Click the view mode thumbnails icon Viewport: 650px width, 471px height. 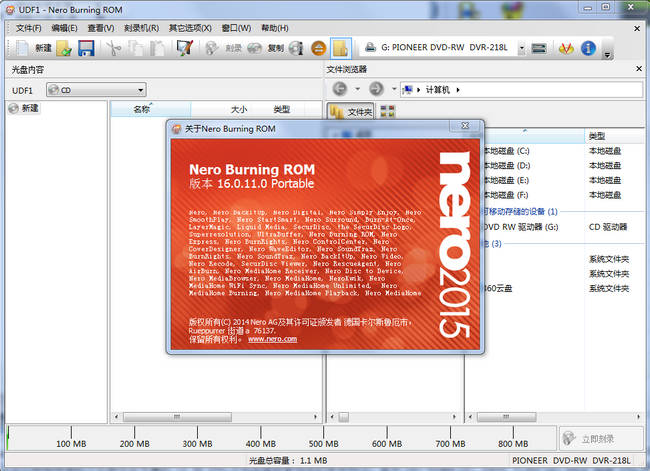[x=388, y=111]
